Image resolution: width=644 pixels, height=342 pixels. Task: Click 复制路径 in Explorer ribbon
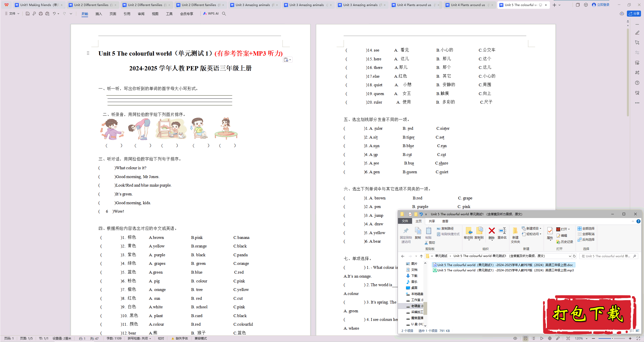(445, 228)
